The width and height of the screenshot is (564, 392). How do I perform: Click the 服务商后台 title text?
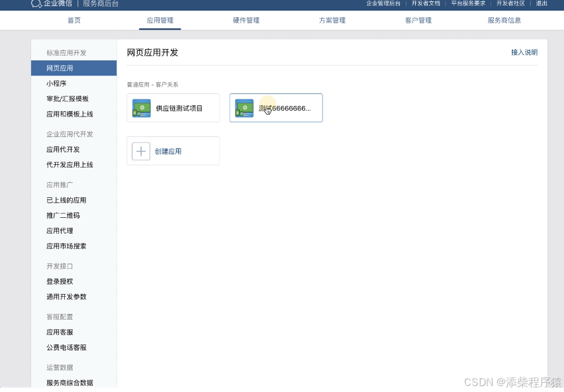(101, 3)
